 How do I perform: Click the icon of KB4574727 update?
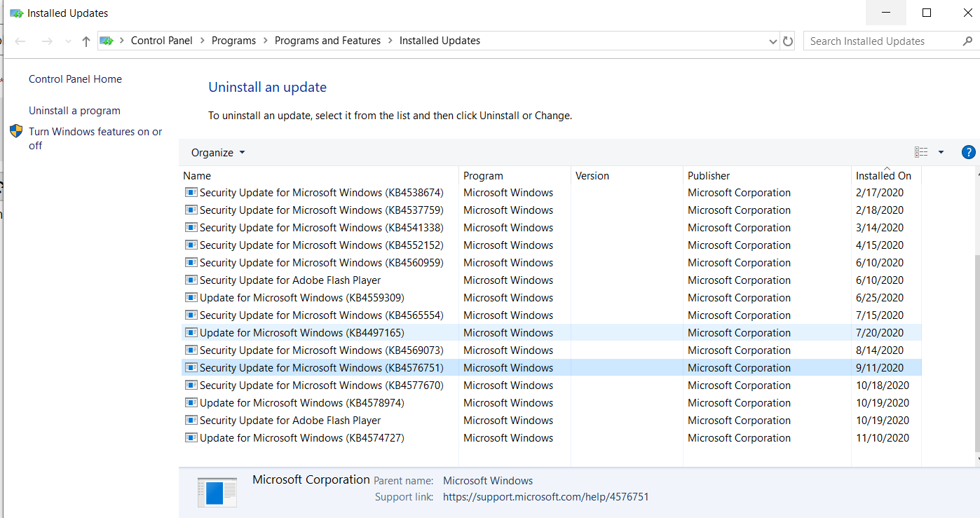tap(191, 437)
